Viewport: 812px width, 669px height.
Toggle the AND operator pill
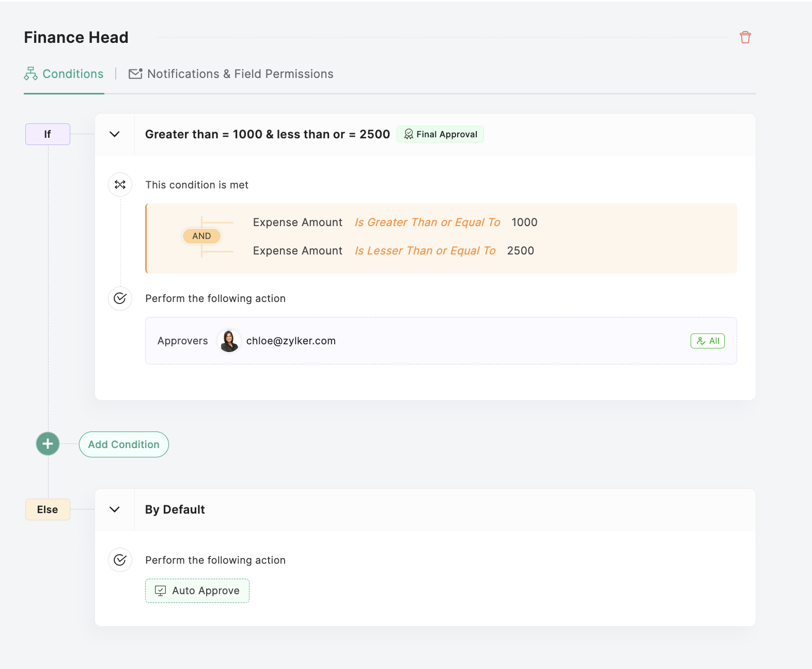pos(201,236)
